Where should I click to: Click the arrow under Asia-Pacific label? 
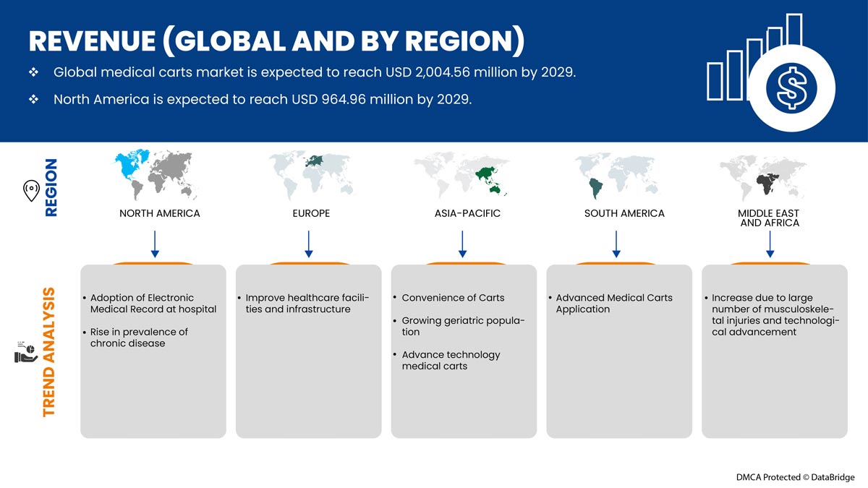(463, 244)
